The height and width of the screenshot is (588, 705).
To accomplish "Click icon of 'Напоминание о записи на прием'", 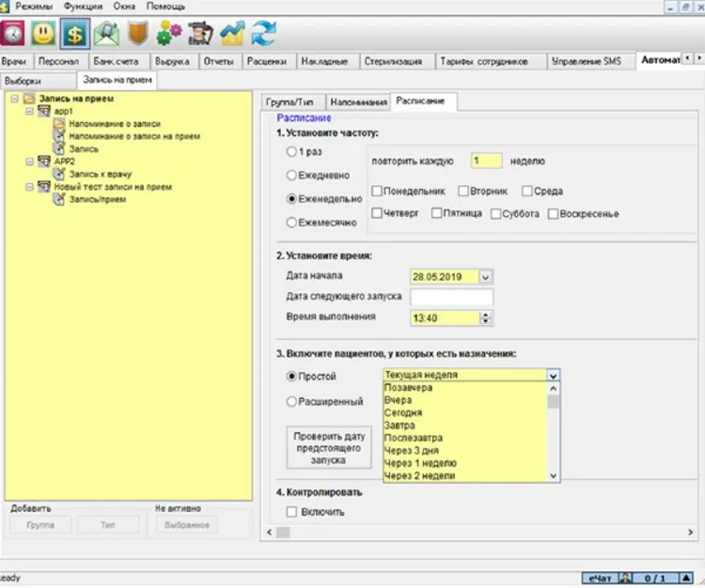I will click(x=59, y=135).
